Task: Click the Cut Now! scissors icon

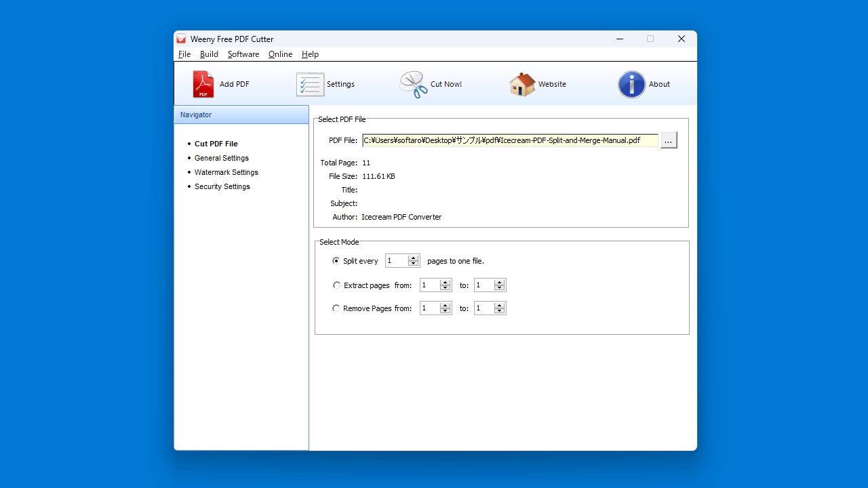Action: pos(414,85)
